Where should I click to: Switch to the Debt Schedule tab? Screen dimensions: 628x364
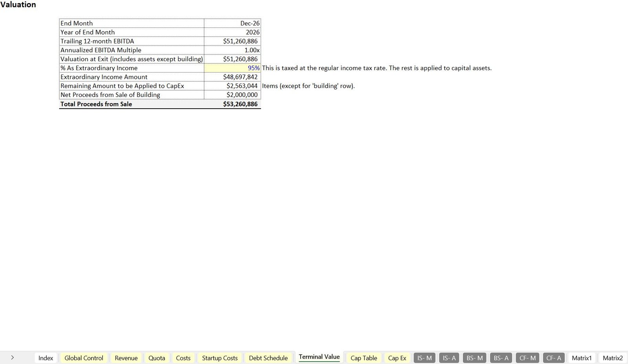(268, 358)
